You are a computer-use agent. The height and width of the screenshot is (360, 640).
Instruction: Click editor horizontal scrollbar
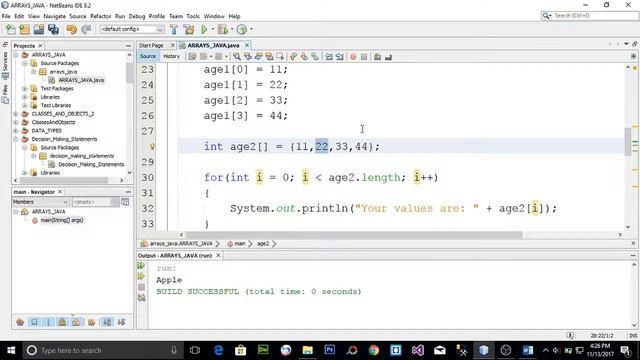point(353,235)
